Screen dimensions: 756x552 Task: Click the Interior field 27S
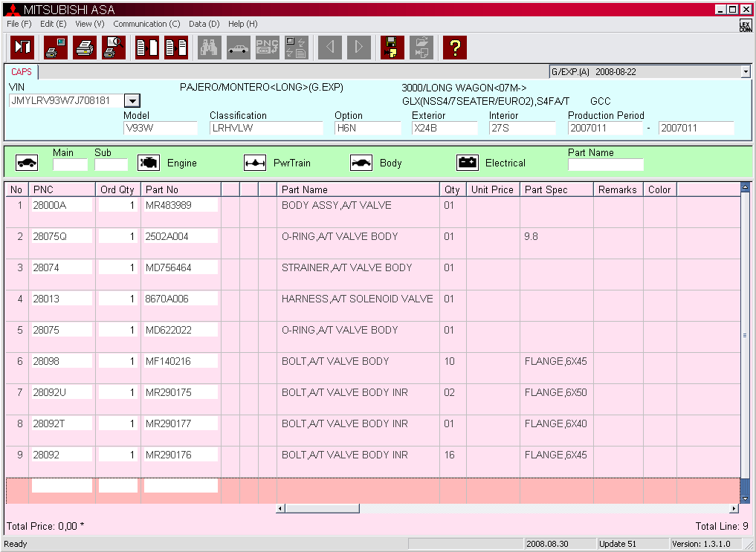pyautogui.click(x=522, y=128)
